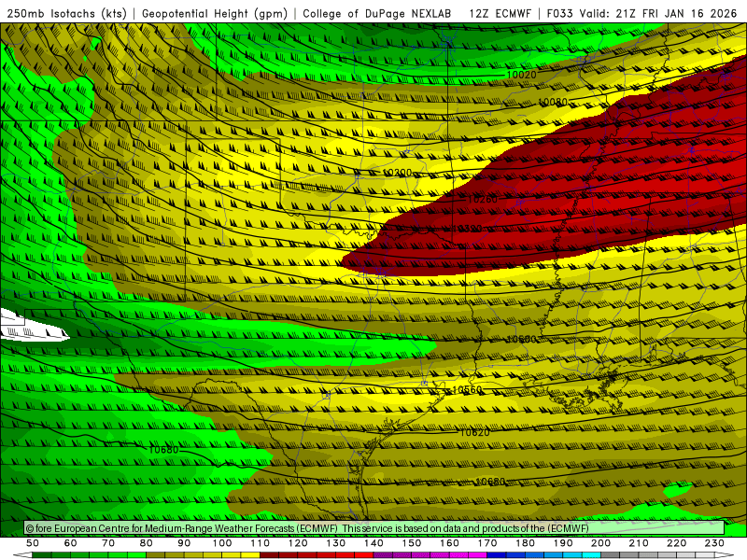Image resolution: width=747 pixels, height=560 pixels.
Task: Click the 210 value on the color scale
Action: (639, 543)
